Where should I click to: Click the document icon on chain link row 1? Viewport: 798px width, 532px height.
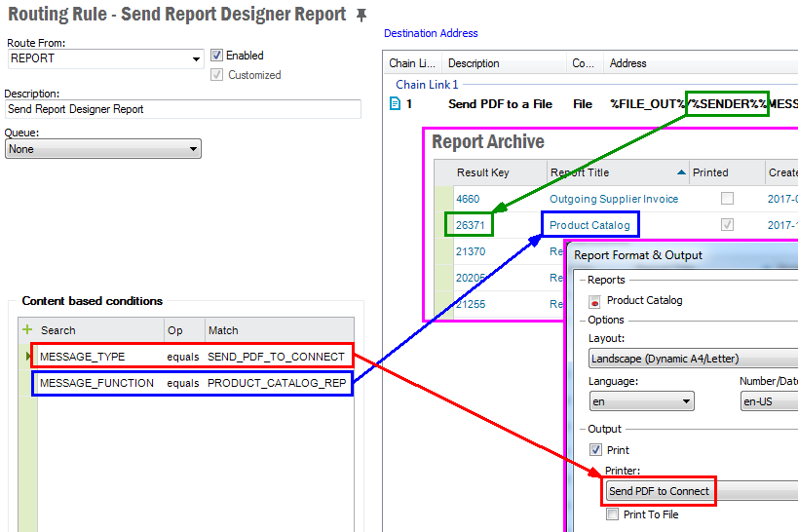point(395,103)
